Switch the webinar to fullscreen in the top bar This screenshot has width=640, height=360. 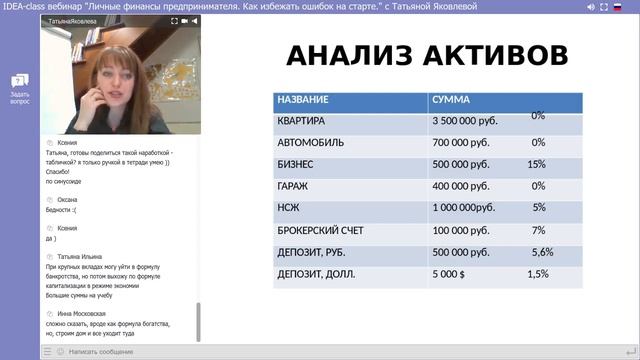coord(604,7)
